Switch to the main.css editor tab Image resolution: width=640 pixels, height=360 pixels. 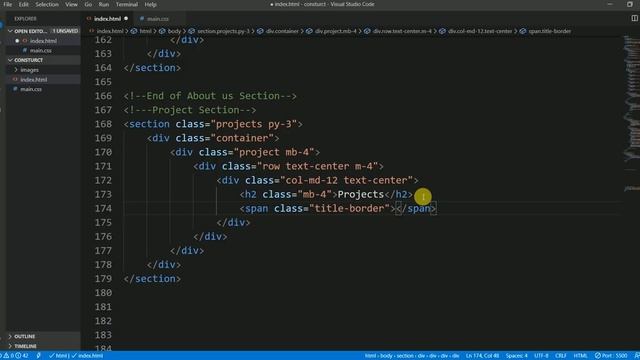tap(158, 19)
